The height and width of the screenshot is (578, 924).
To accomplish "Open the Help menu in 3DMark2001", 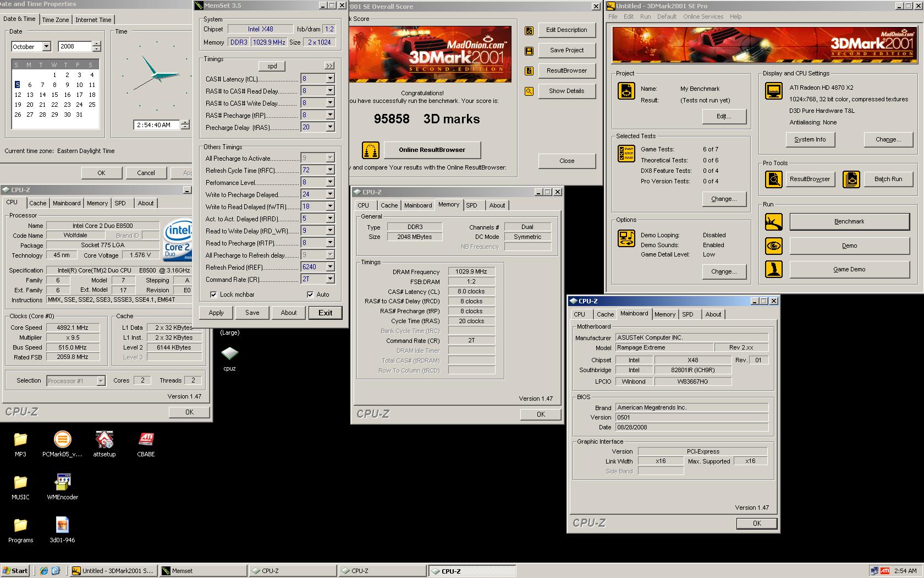I will [x=735, y=17].
